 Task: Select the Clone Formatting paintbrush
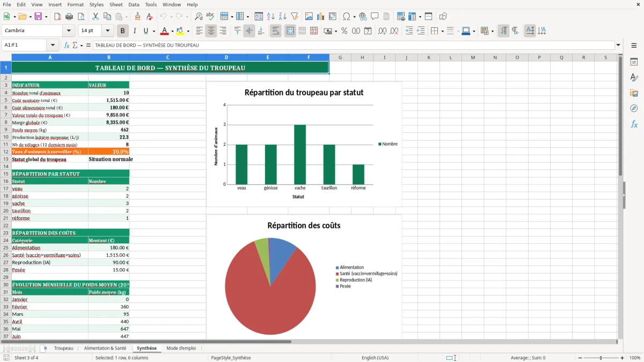(138, 17)
